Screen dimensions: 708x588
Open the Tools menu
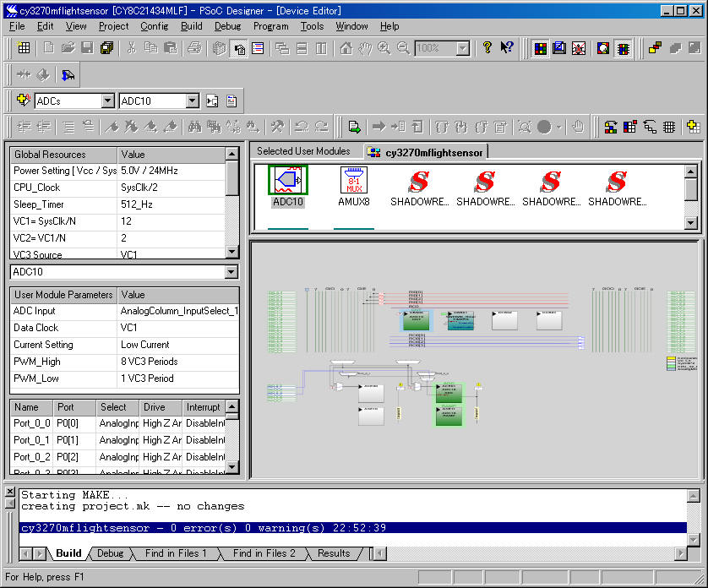(x=312, y=26)
